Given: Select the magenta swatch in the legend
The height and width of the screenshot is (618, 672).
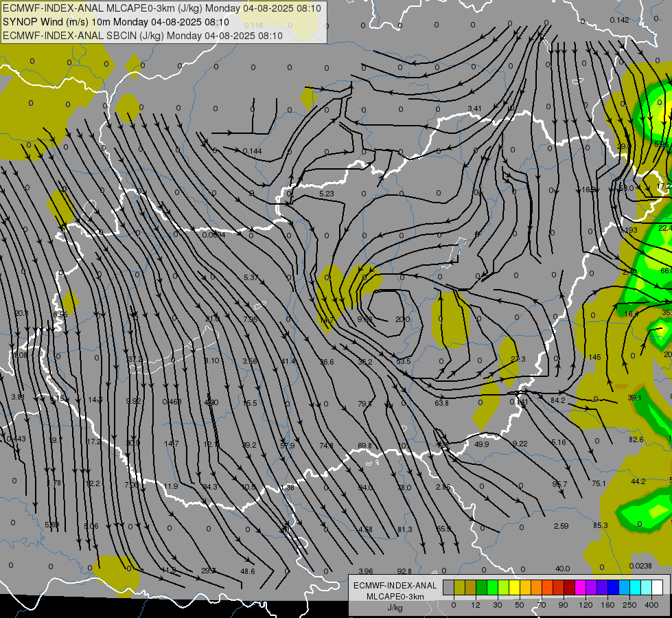Looking at the screenshot, I should pyautogui.click(x=581, y=587).
